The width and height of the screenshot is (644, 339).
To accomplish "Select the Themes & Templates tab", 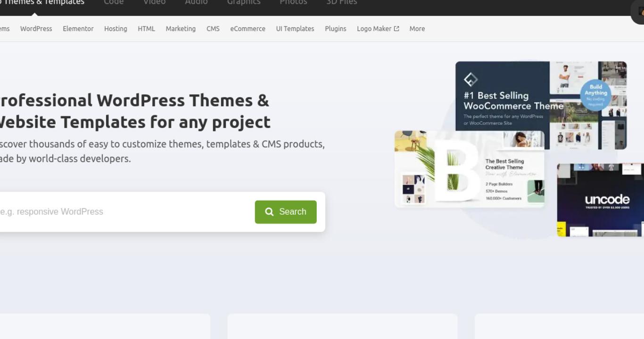I will coord(42,2).
